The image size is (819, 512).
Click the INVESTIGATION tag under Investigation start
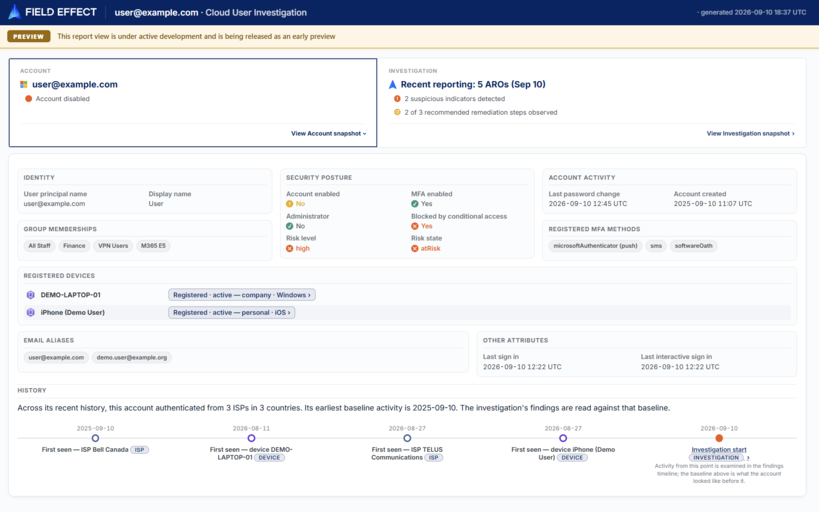pos(716,458)
